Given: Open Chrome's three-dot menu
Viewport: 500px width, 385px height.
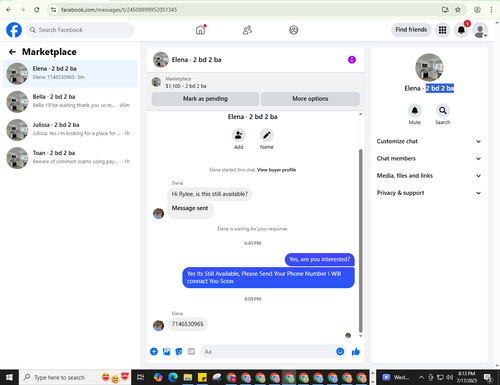Looking at the screenshot, I should 491,10.
